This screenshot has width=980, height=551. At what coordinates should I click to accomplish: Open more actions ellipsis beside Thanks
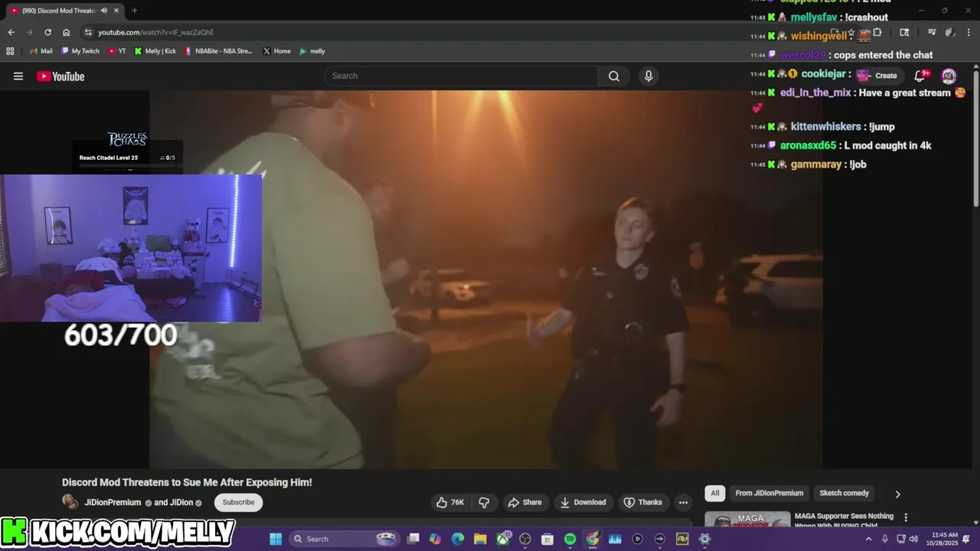coord(683,502)
